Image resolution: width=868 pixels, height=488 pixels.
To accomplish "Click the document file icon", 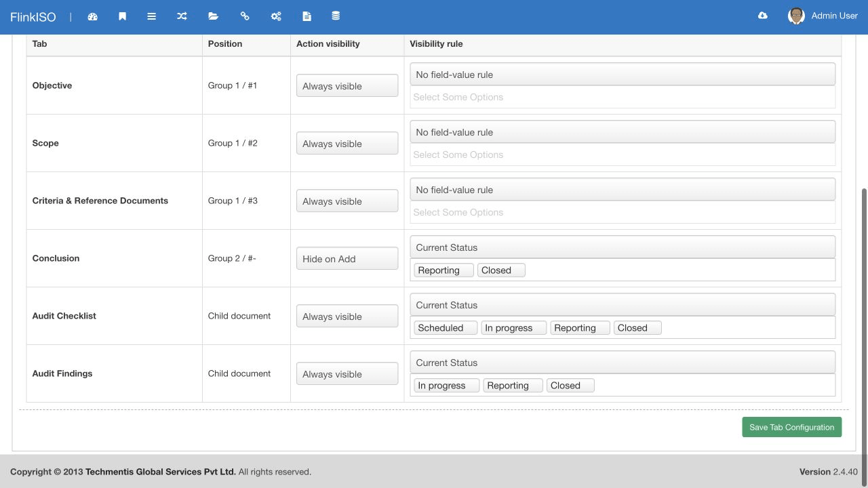I will pos(307,16).
